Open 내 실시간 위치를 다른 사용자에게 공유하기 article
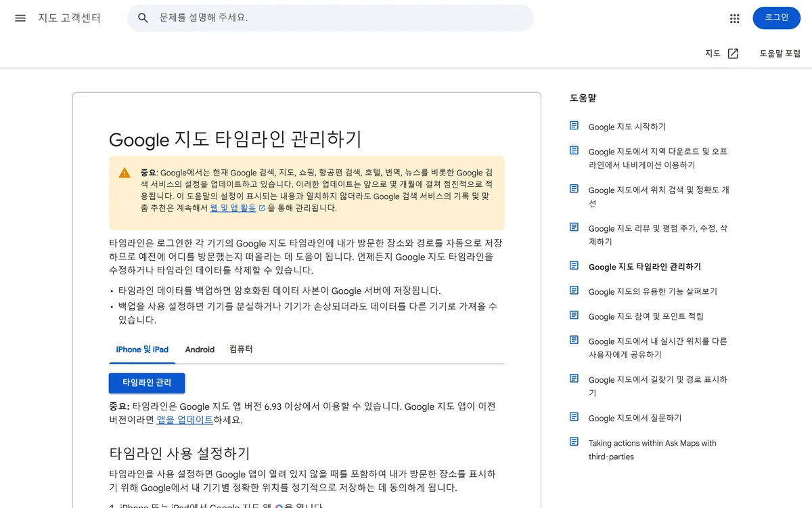Viewport: 812px width, 508px height. 658,348
